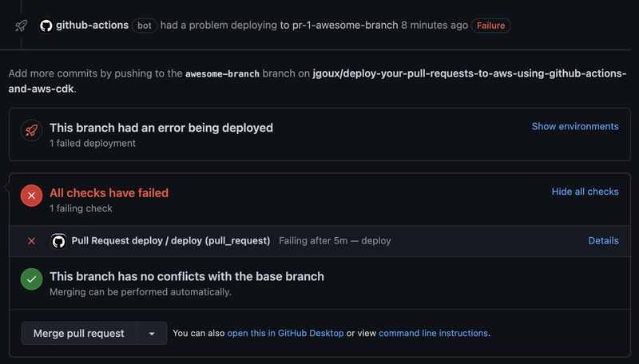Click Failing after 5m — deploy status

tap(335, 241)
